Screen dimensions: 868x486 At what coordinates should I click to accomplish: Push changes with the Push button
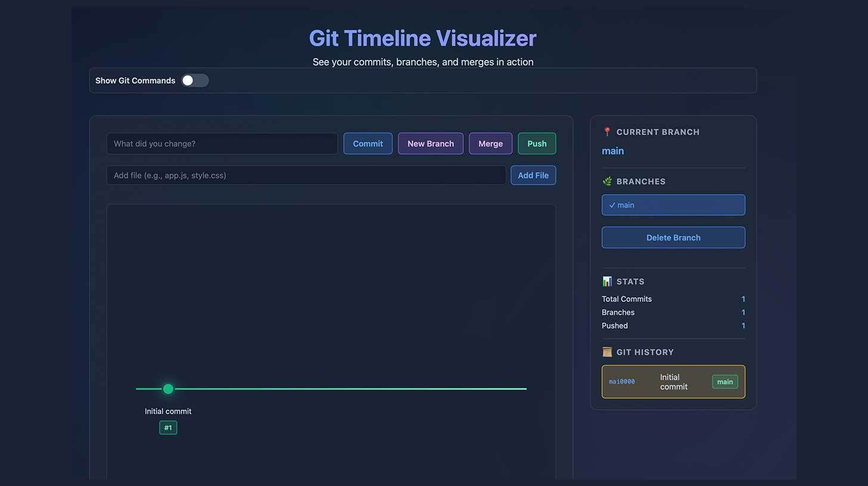click(537, 144)
